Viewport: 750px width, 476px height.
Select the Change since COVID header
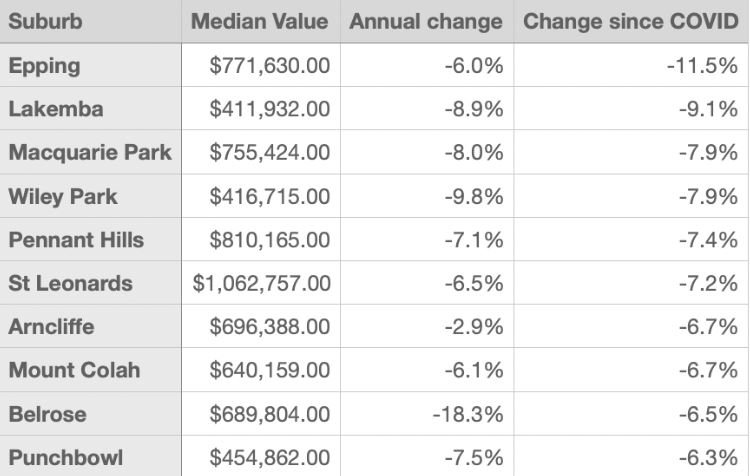[x=630, y=21]
